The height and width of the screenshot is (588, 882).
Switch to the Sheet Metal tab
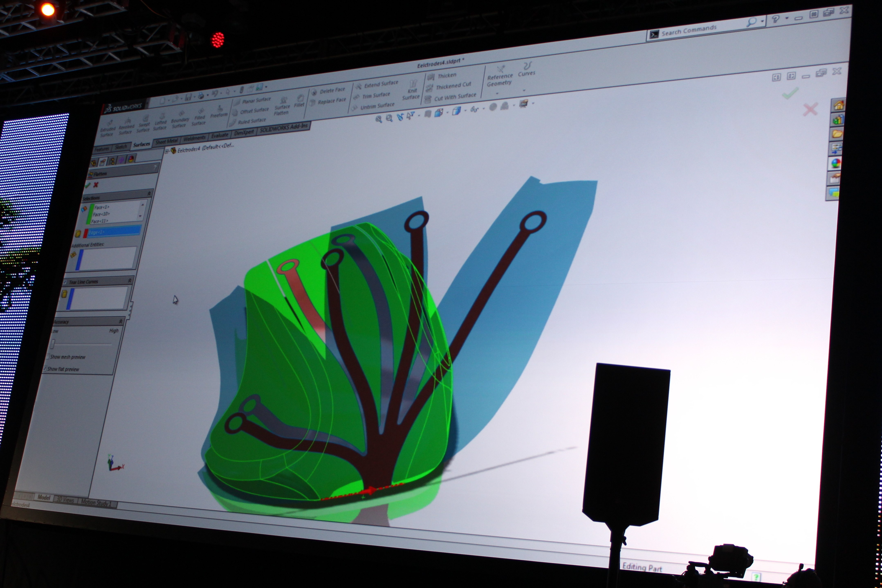point(166,141)
